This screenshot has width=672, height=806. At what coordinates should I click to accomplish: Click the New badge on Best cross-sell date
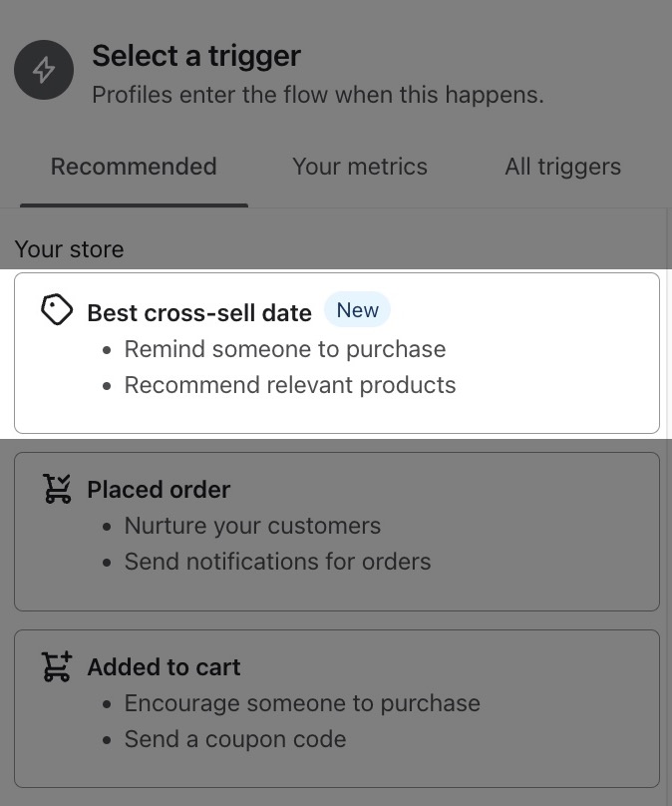[357, 310]
